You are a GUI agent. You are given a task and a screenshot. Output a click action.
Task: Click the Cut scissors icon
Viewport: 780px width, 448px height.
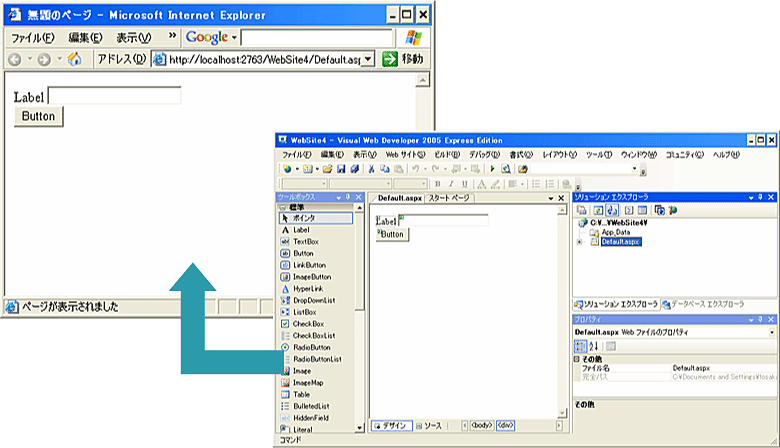pos(371,169)
